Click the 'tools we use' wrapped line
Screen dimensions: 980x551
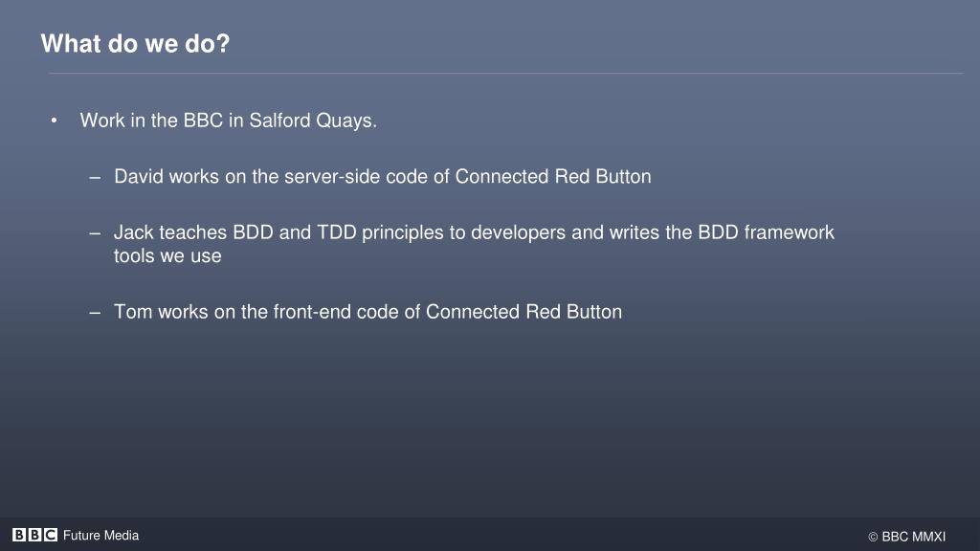click(x=167, y=255)
